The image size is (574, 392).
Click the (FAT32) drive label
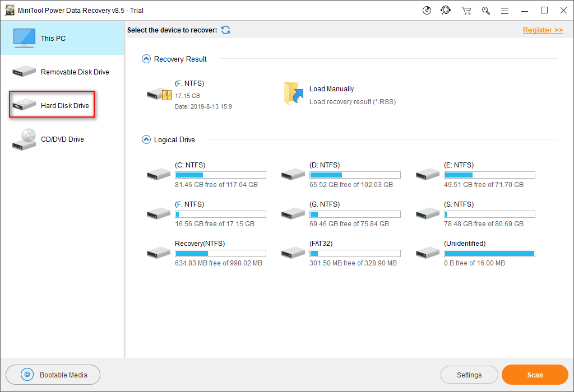click(321, 243)
